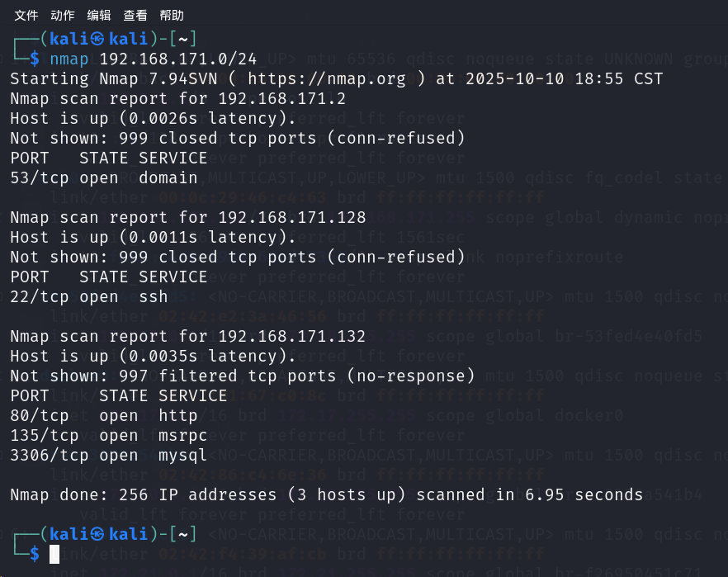728x577 pixels.
Task: Click the 53/tcp open domain line
Action: [104, 178]
